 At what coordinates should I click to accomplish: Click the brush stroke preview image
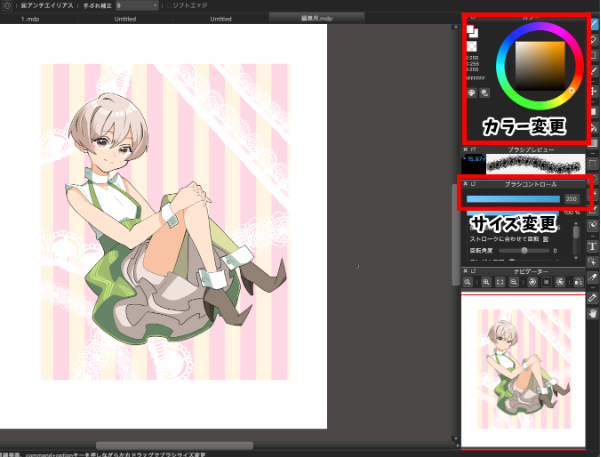(x=535, y=164)
